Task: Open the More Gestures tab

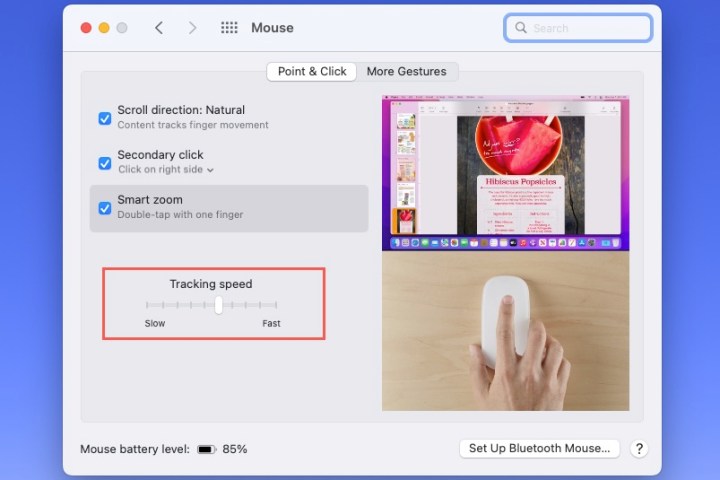Action: (x=406, y=72)
